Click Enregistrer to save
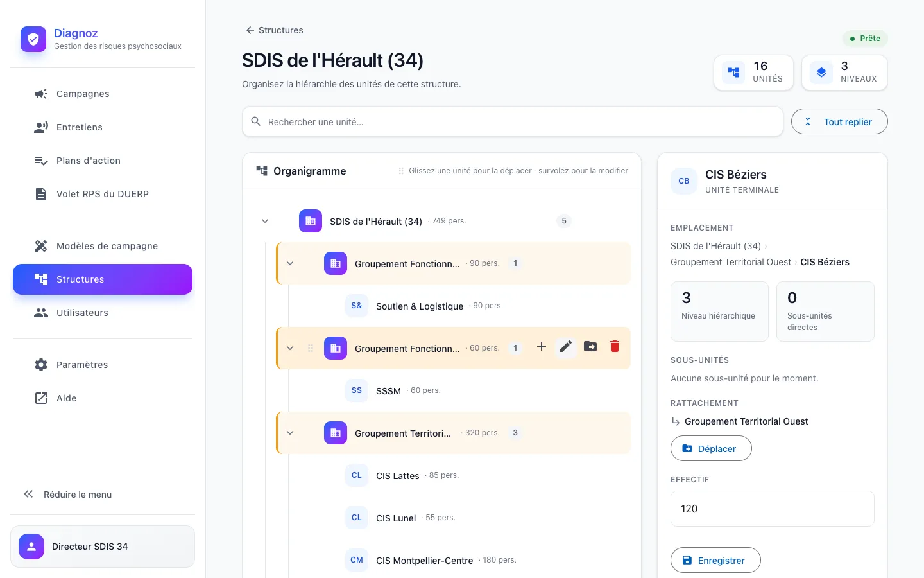Viewport: 924px width, 578px height. point(715,560)
